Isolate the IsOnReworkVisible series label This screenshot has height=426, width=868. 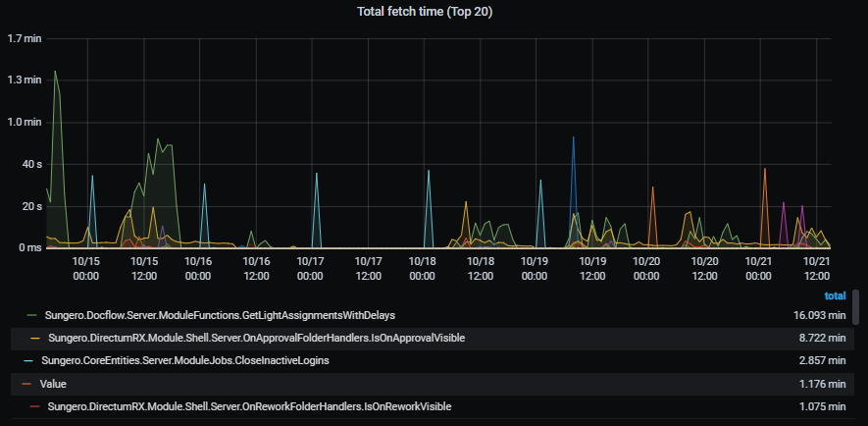(249, 405)
